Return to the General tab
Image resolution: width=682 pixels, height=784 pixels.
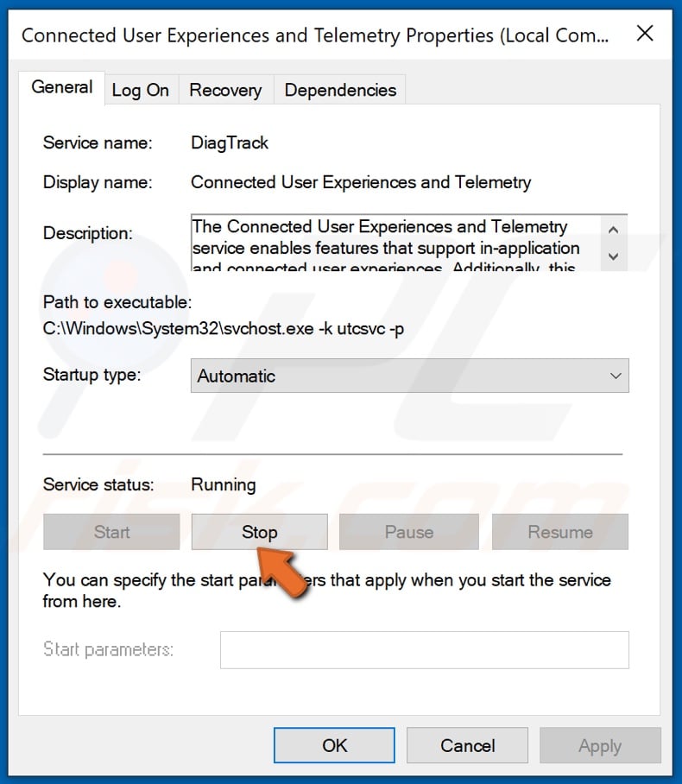61,87
